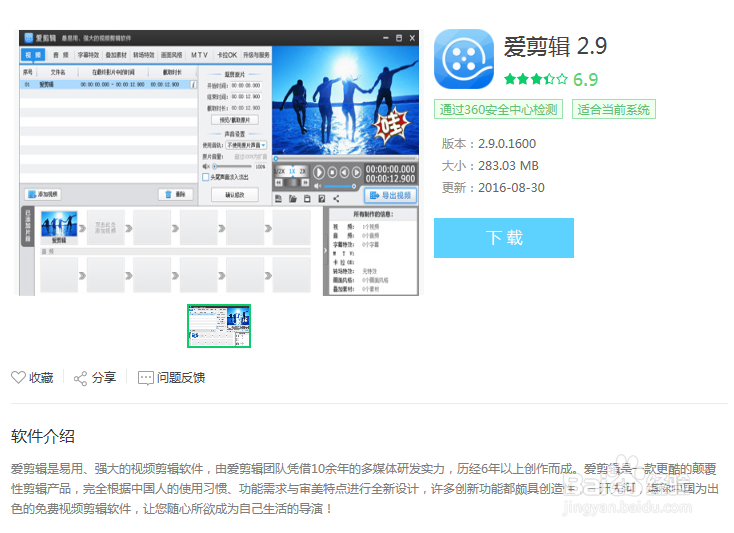This screenshot has height=533, width=734.
Task: Open the 升级与服务 tab in the preview
Action: 256,55
